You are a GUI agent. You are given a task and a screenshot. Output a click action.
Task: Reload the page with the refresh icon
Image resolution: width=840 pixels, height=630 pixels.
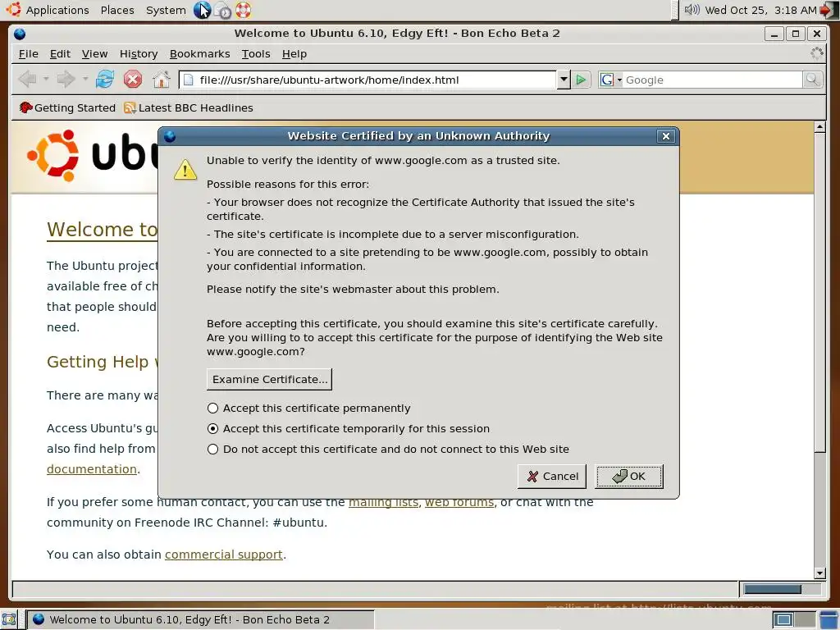[104, 80]
